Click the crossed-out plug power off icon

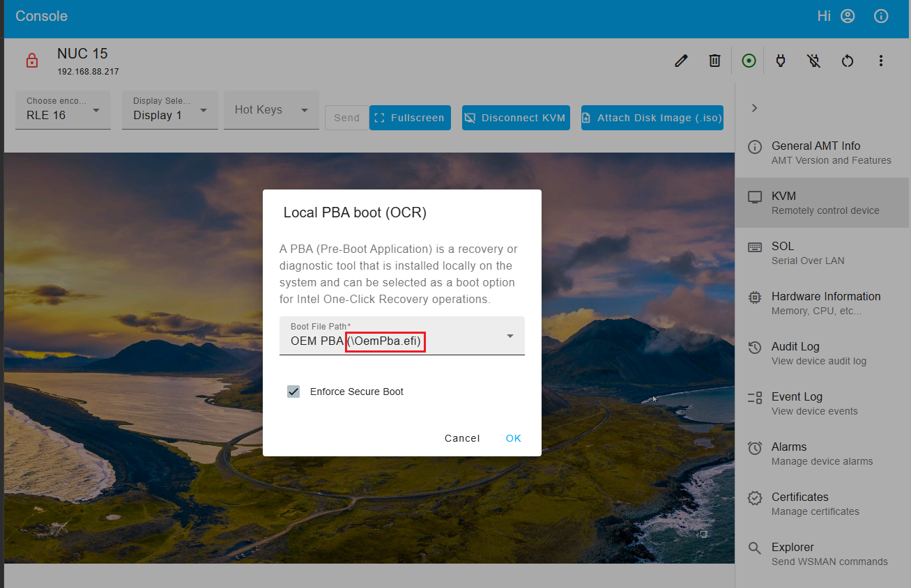[814, 61]
